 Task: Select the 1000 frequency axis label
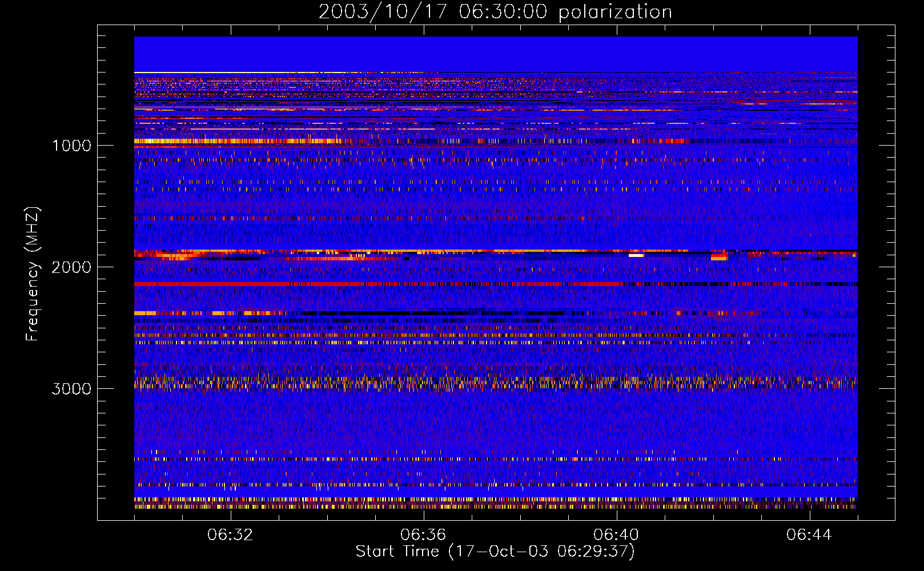pyautogui.click(x=71, y=146)
